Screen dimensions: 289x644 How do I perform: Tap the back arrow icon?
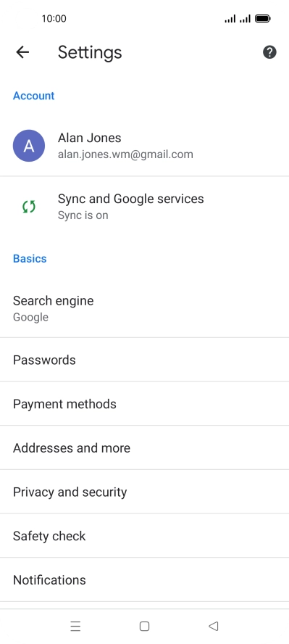coord(22,52)
